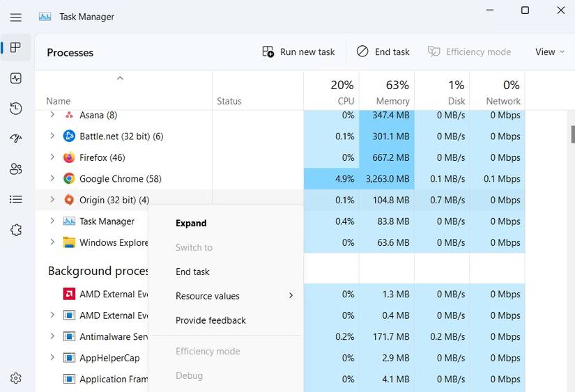The image size is (575, 392).
Task: Open the App history sidebar page
Action: (16, 109)
